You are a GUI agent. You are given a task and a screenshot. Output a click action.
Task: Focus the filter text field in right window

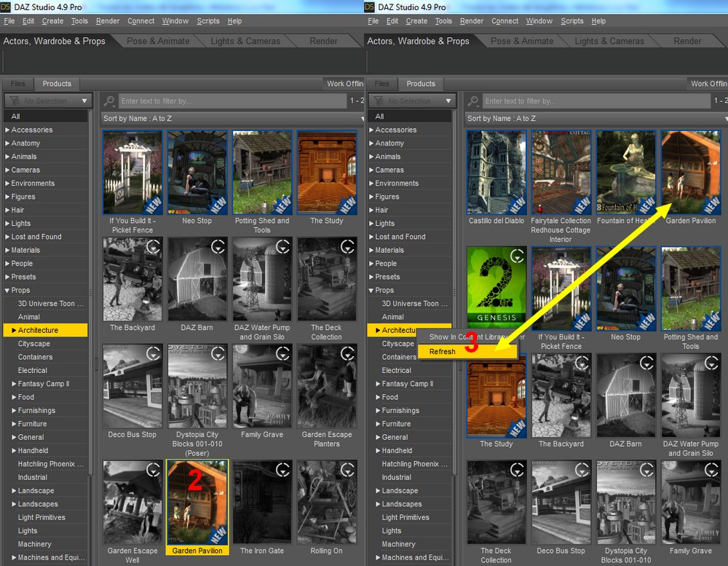click(x=596, y=101)
